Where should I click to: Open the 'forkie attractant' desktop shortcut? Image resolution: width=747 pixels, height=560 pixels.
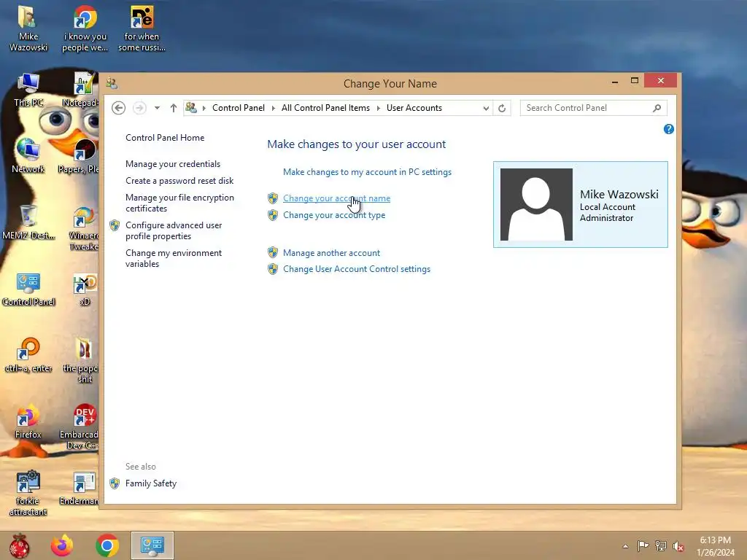click(28, 494)
